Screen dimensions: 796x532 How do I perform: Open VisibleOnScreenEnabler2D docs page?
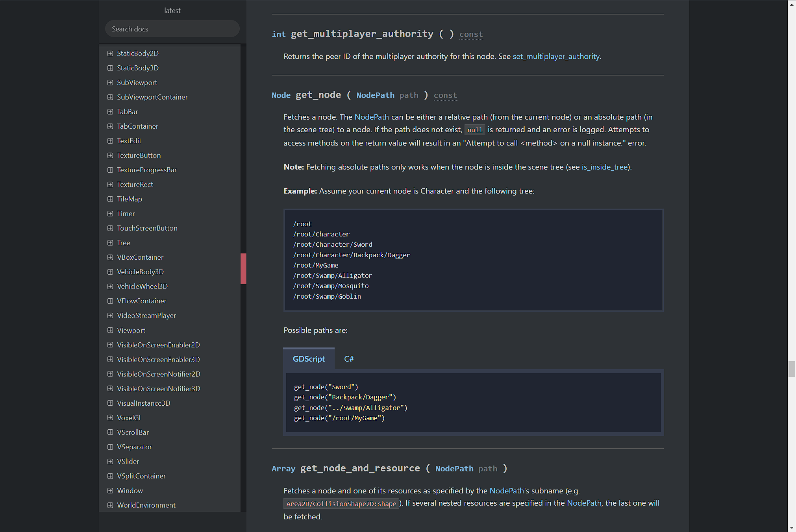tap(158, 345)
